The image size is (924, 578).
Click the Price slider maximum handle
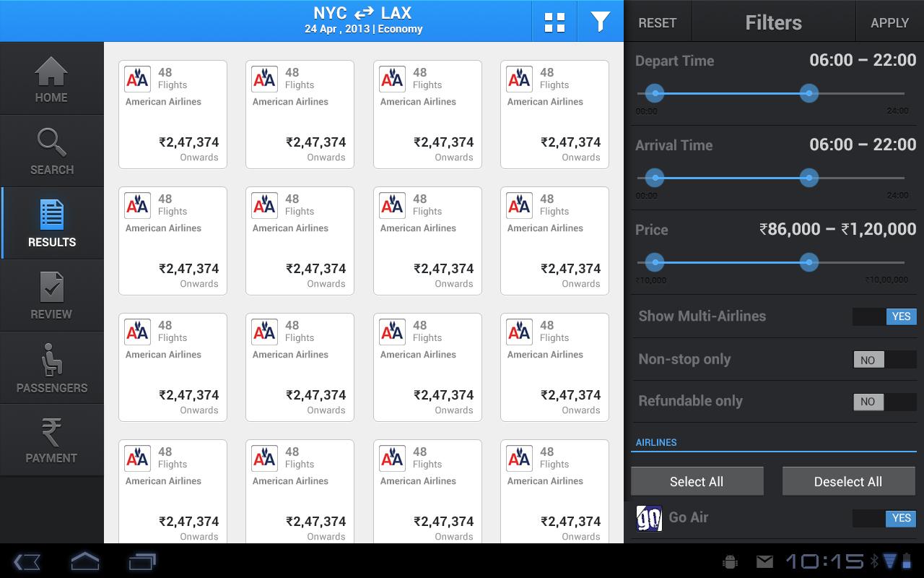809,262
